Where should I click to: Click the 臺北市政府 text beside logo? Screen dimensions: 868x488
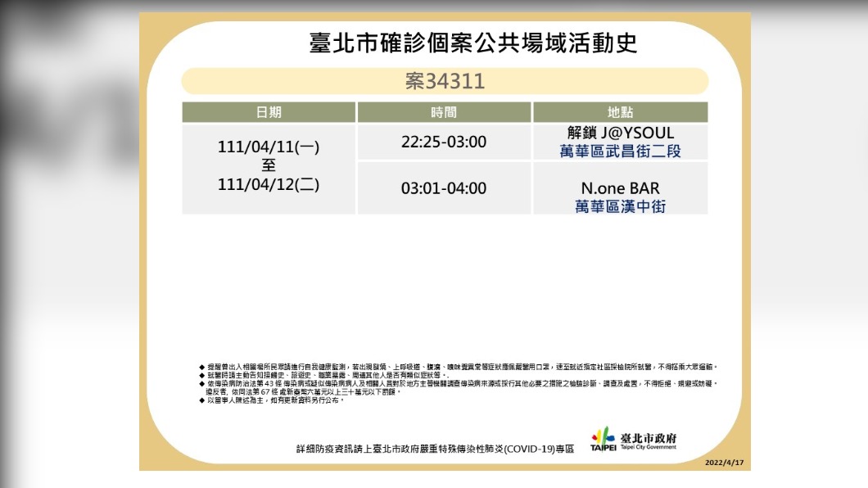pos(649,438)
